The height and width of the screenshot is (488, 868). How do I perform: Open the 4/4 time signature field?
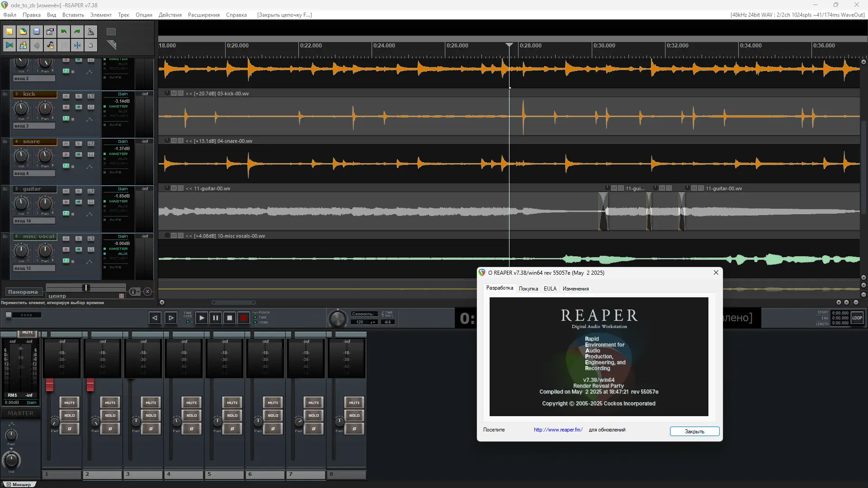coord(387,322)
